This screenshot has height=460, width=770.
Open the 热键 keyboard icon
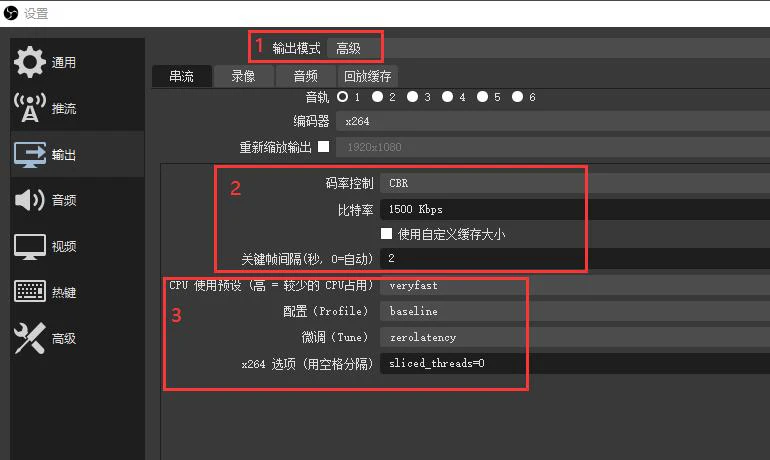(30, 291)
